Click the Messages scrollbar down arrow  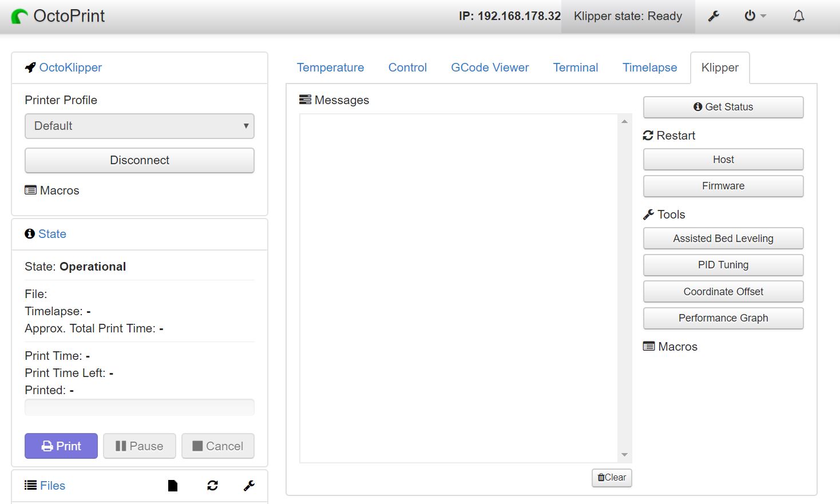(x=624, y=455)
